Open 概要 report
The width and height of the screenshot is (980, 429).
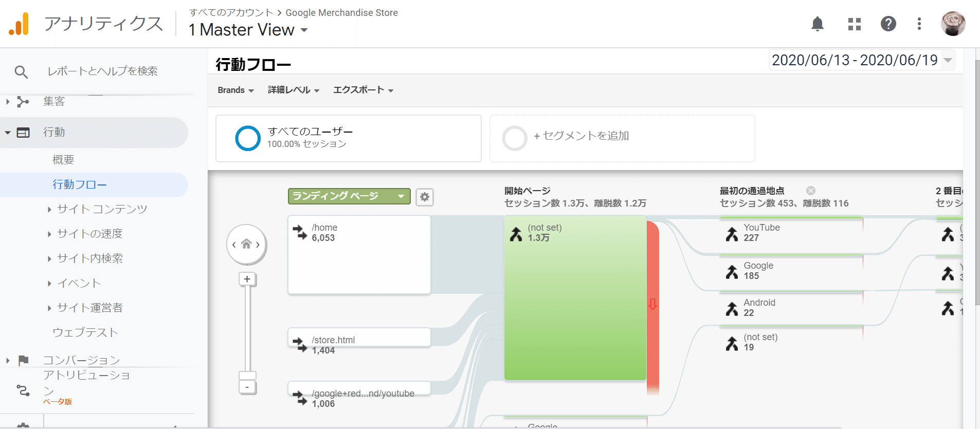tap(63, 160)
